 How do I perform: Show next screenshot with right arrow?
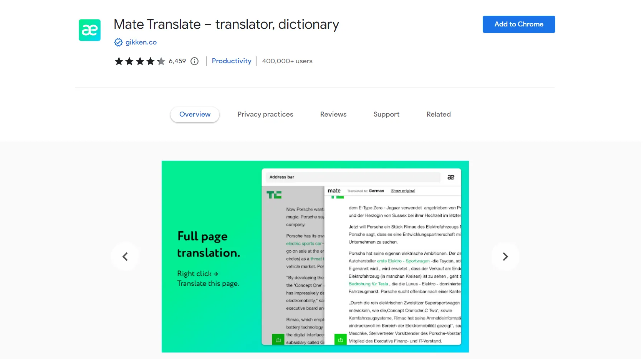[x=505, y=257]
